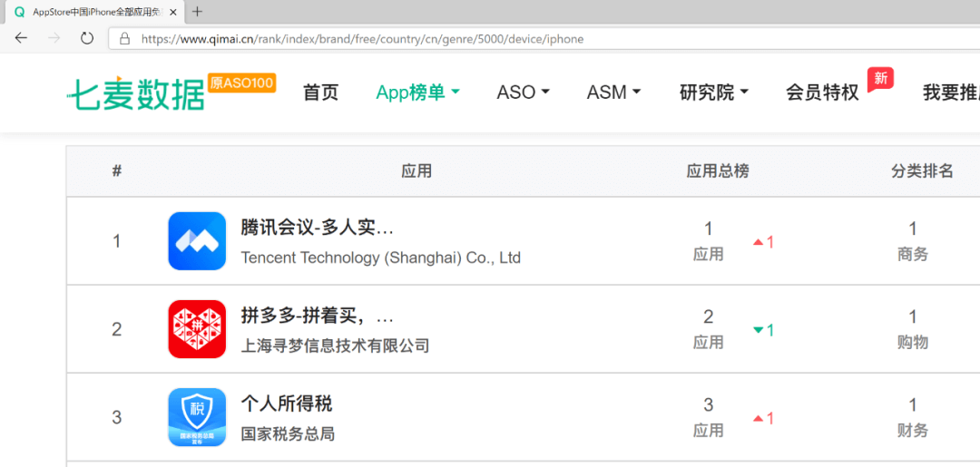Click the address bar URL field
The image size is (980, 467).
click(x=544, y=39)
